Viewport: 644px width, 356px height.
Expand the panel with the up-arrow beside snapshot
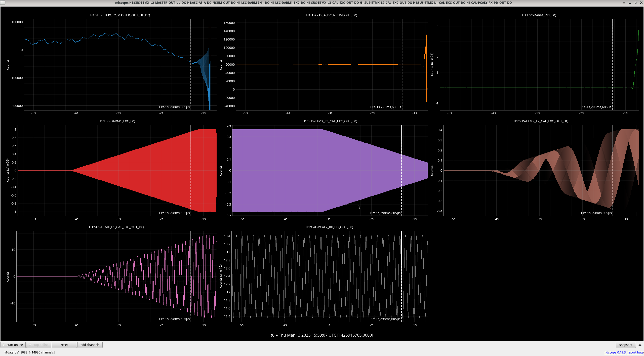[640, 345]
